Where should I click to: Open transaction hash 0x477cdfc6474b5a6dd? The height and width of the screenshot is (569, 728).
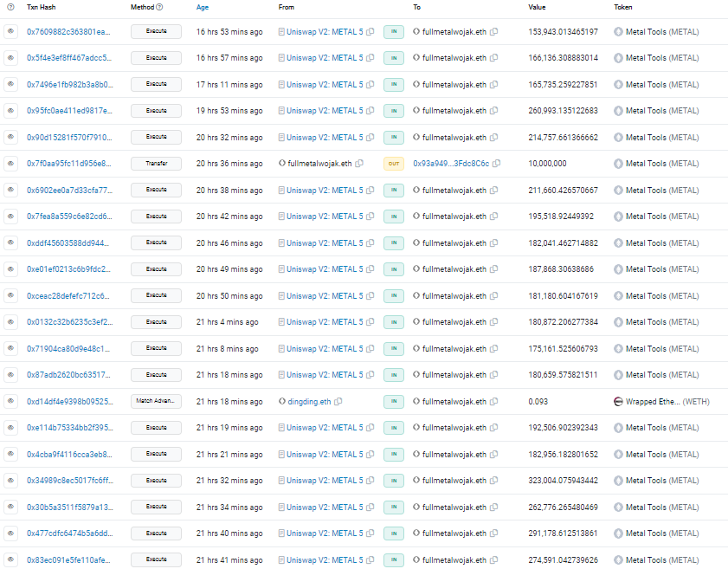tap(69, 533)
